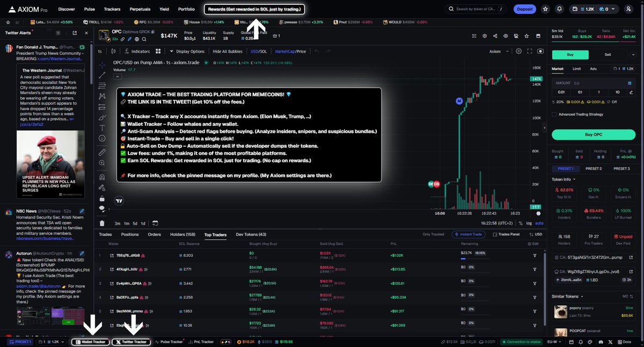Click the Deposit button

[x=524, y=9]
